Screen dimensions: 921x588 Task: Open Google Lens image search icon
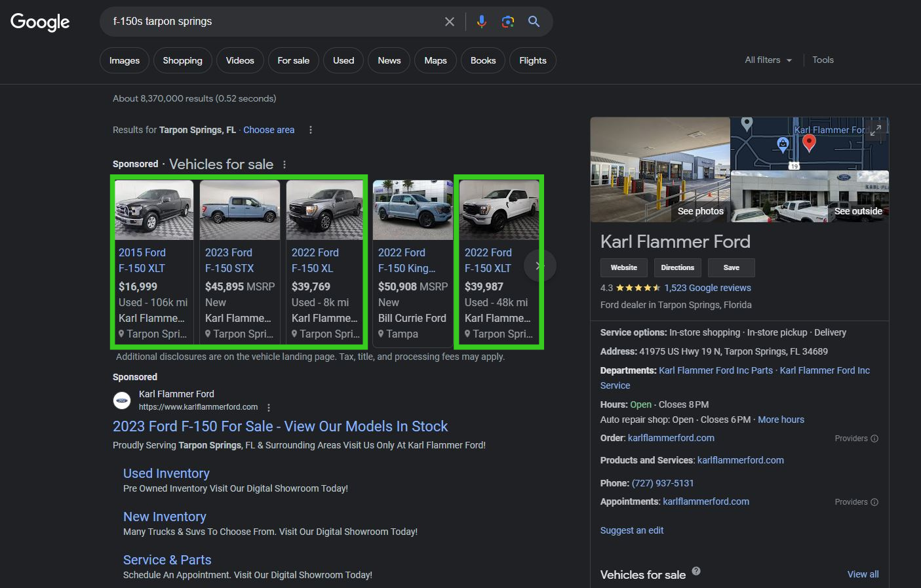[508, 22]
